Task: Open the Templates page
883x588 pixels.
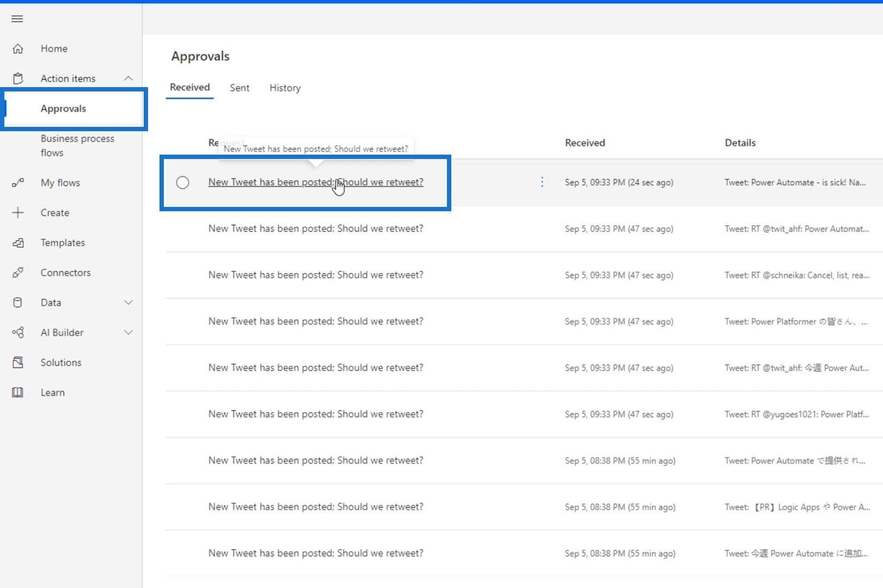Action: click(x=63, y=243)
